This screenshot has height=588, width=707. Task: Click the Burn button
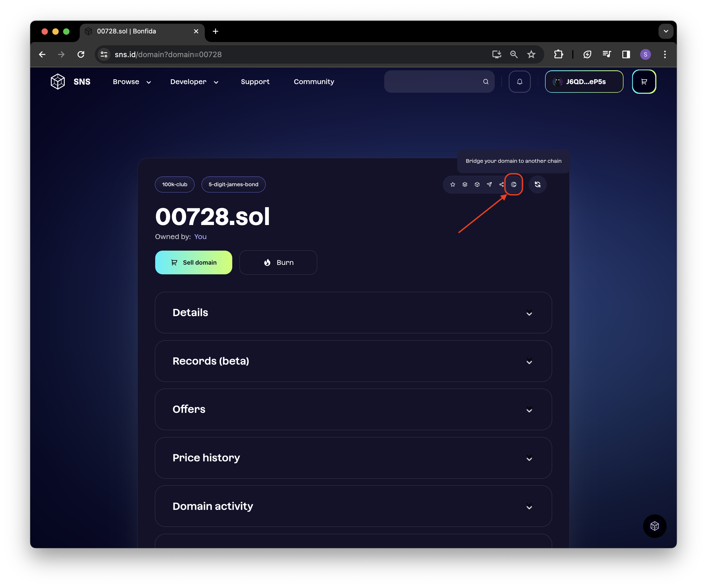coord(278,262)
